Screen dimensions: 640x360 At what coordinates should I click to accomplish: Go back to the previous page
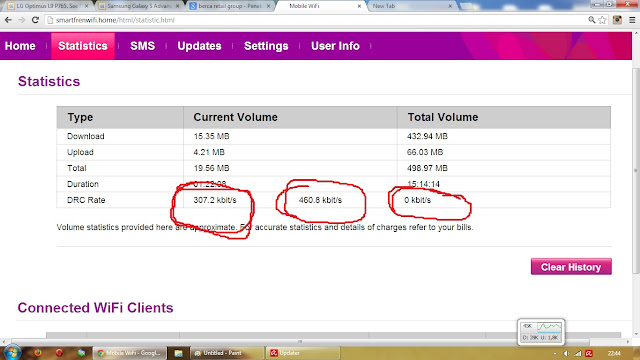click(8, 20)
